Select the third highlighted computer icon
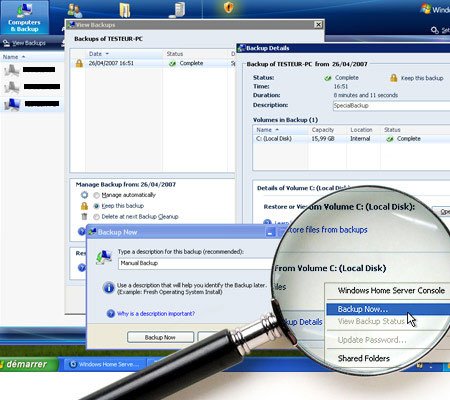 tap(12, 104)
